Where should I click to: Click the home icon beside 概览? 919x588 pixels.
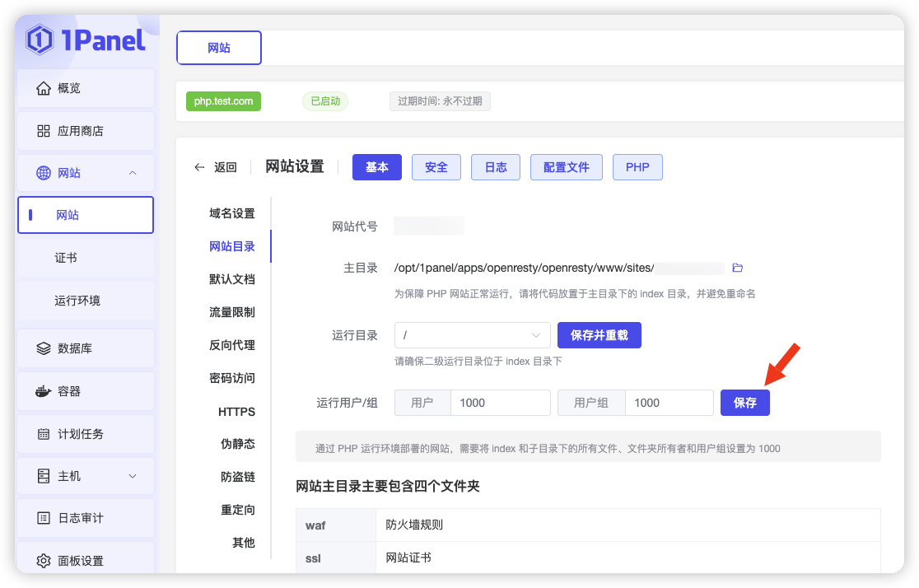(44, 88)
